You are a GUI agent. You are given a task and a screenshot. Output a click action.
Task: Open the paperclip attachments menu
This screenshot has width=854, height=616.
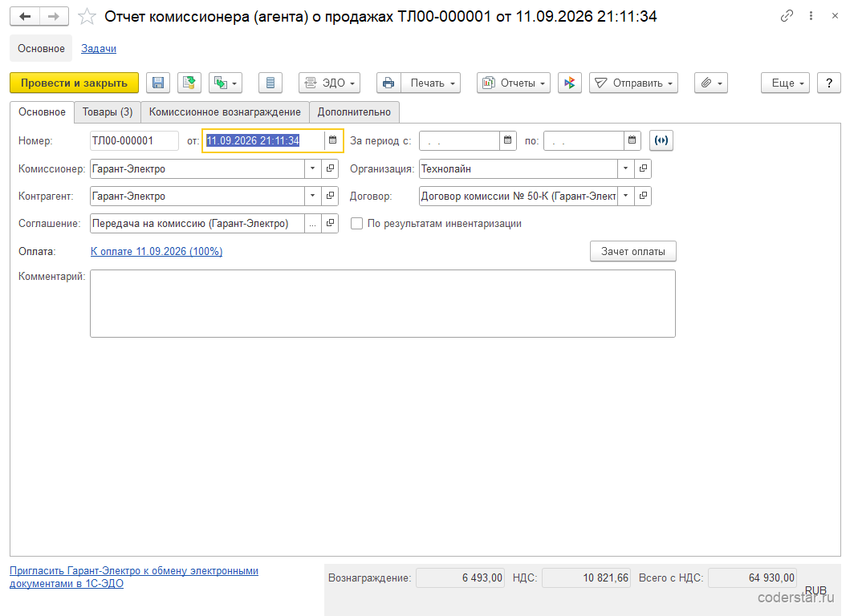[x=711, y=83]
